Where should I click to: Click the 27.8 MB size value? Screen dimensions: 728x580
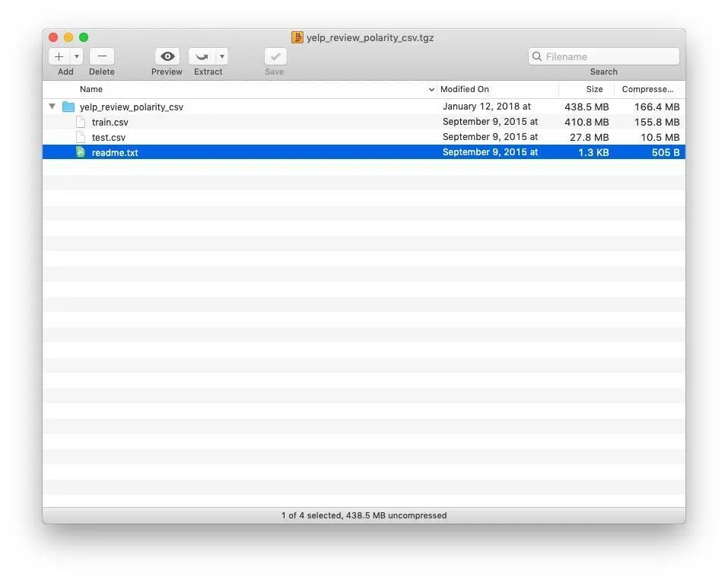tap(590, 138)
